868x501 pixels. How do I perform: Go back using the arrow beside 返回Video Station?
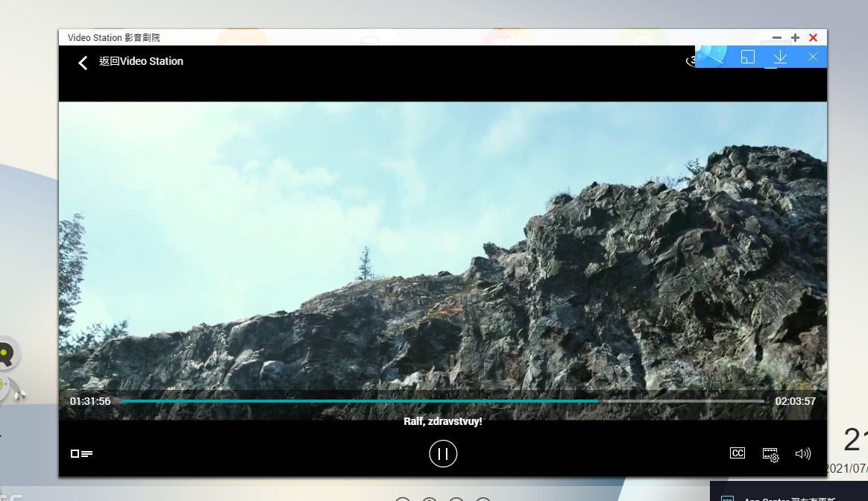pyautogui.click(x=83, y=63)
